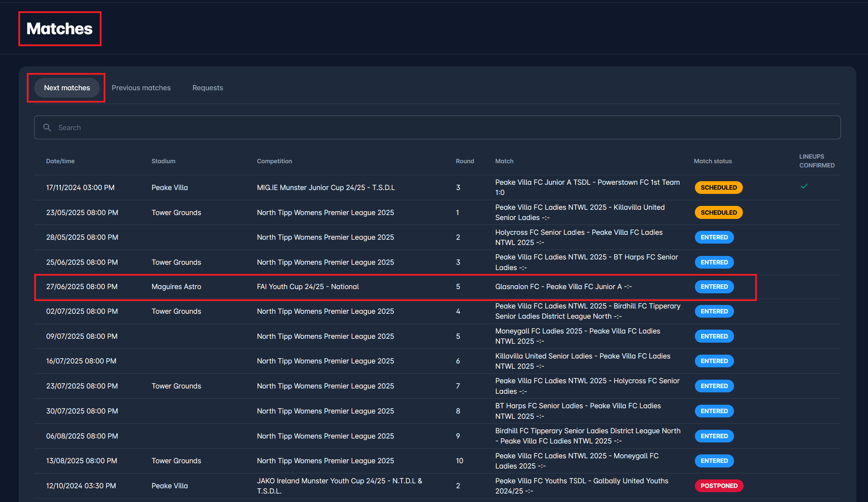
Task: Select the Next matches tab
Action: click(67, 88)
